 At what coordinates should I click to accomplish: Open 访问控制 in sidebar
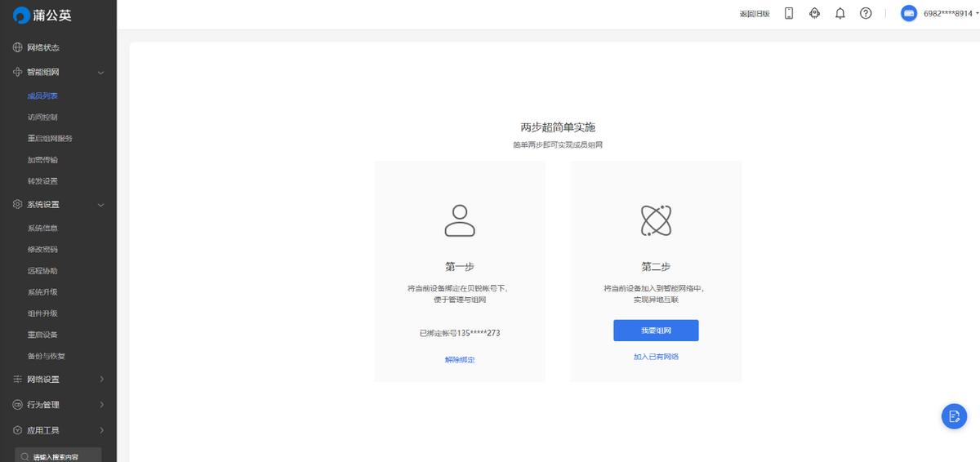coord(42,117)
